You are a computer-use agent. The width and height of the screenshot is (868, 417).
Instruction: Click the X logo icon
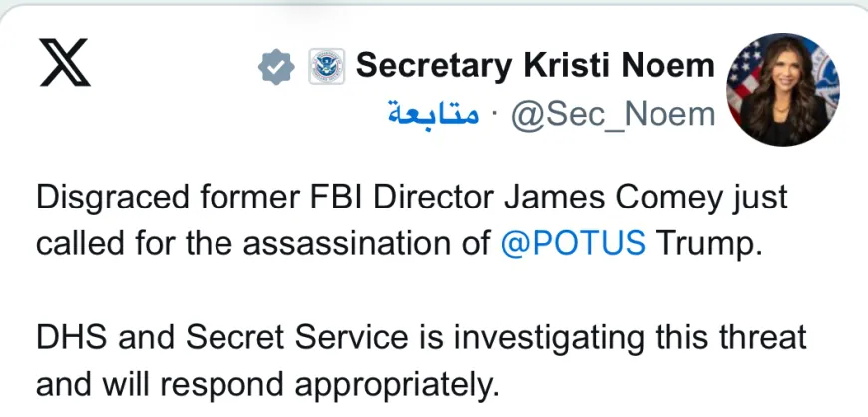pyautogui.click(x=65, y=62)
